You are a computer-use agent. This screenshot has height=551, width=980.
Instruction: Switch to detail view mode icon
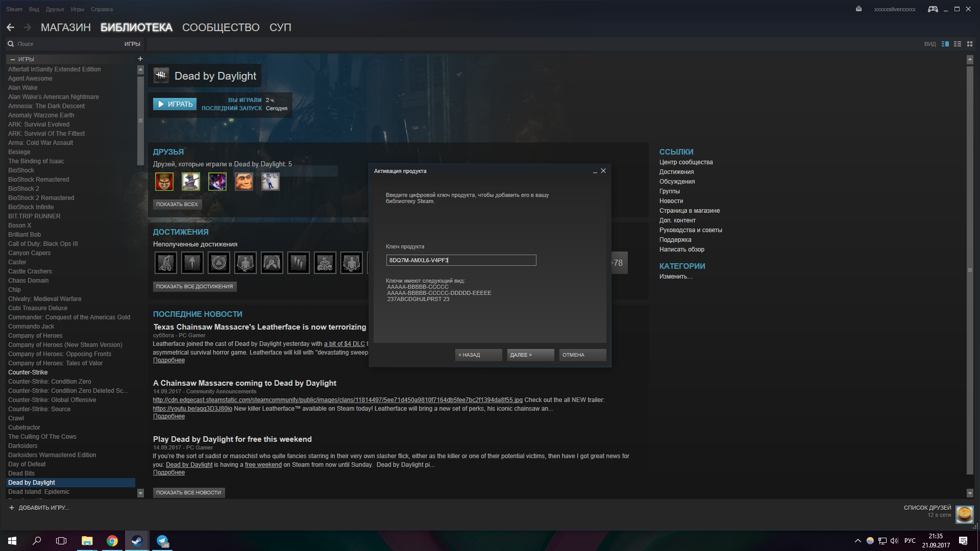[x=945, y=44]
